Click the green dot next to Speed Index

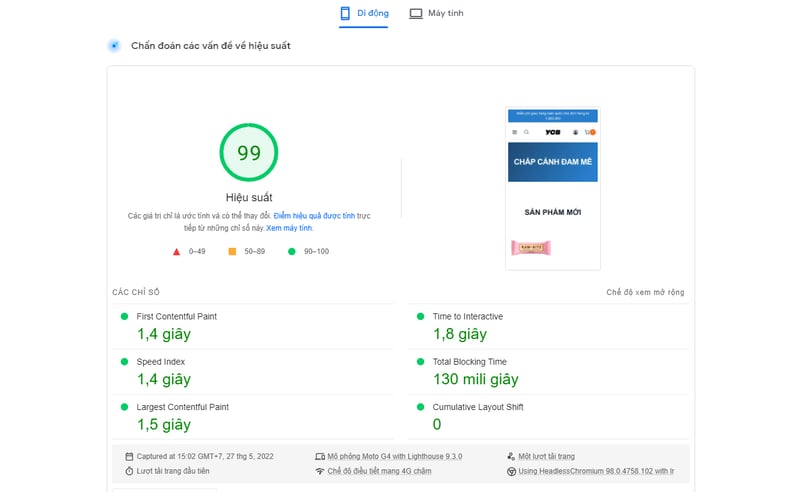pyautogui.click(x=125, y=362)
